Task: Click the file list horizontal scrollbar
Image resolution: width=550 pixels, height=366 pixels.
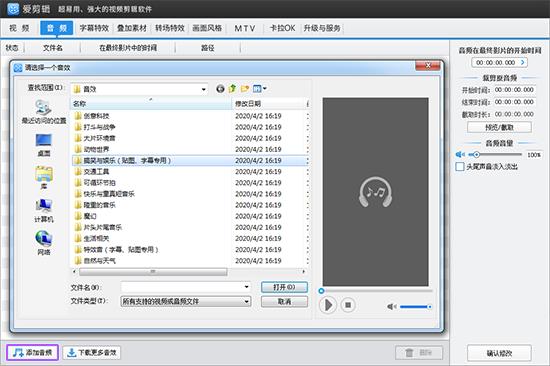Action: pos(153,272)
